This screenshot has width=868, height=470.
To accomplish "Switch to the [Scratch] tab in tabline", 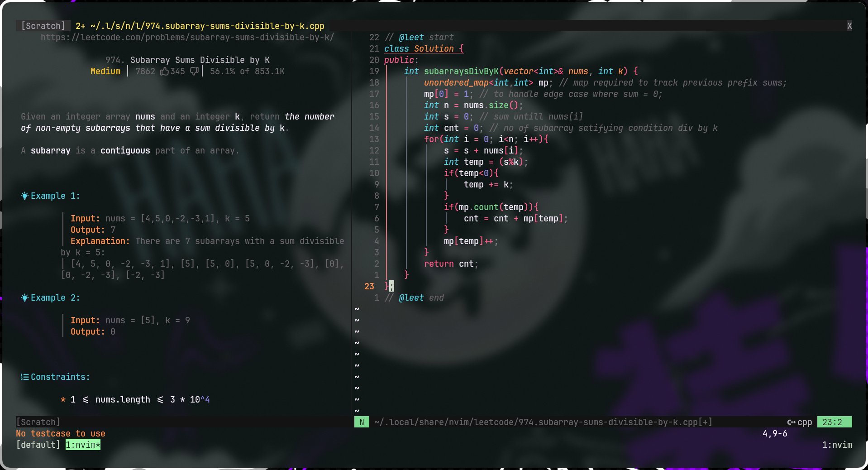I will (43, 26).
